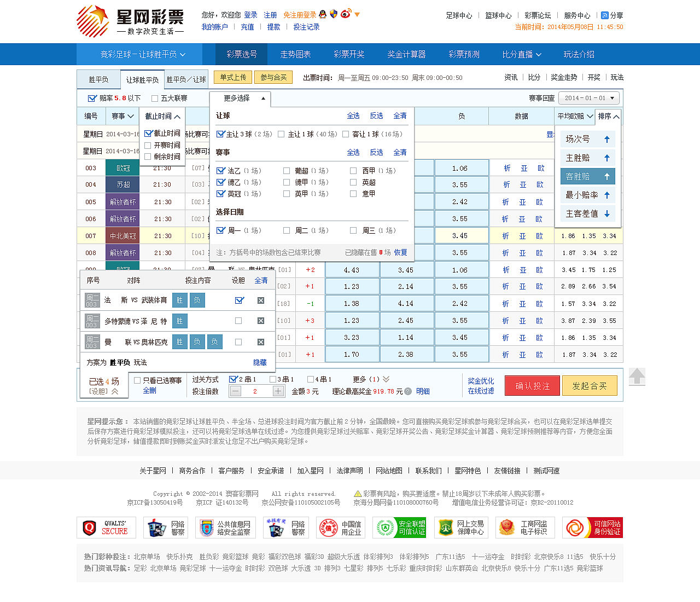700x602 pixels.
Task: Uncheck the 赔率5.8以下 filter checkbox
Action: (x=91, y=99)
